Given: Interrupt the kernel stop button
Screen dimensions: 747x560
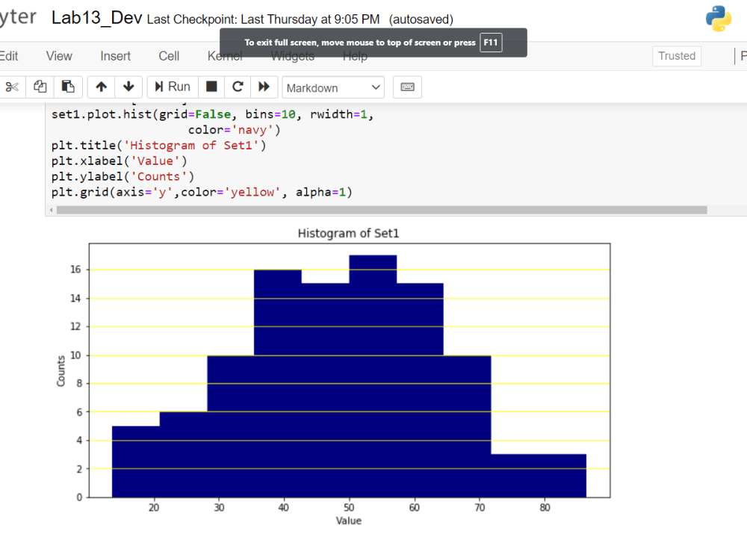Looking at the screenshot, I should [x=211, y=87].
